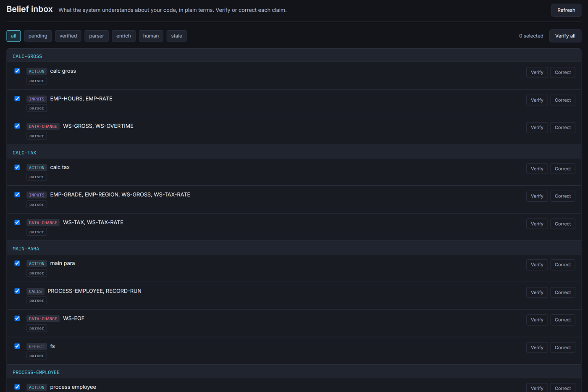Correct the 'calc tax' action claim
Viewport: 588px width, 392px height.
pos(562,168)
